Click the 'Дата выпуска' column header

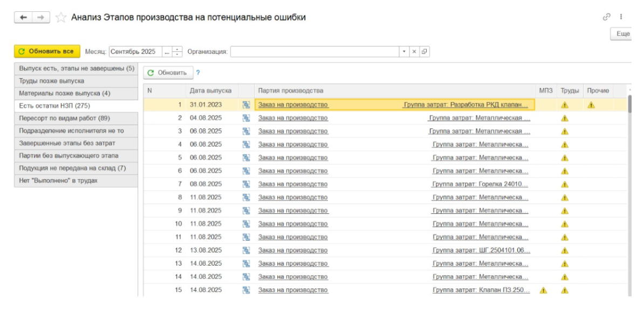[211, 91]
